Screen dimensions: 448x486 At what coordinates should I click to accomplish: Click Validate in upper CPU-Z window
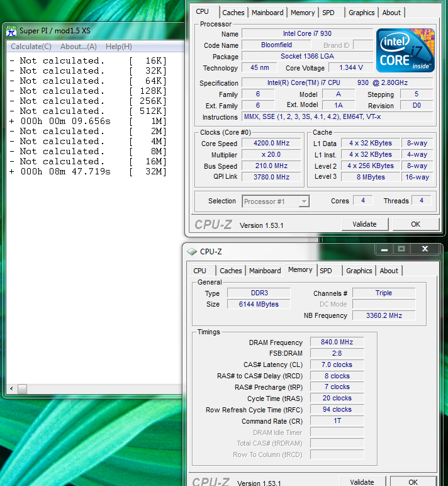pyautogui.click(x=365, y=224)
